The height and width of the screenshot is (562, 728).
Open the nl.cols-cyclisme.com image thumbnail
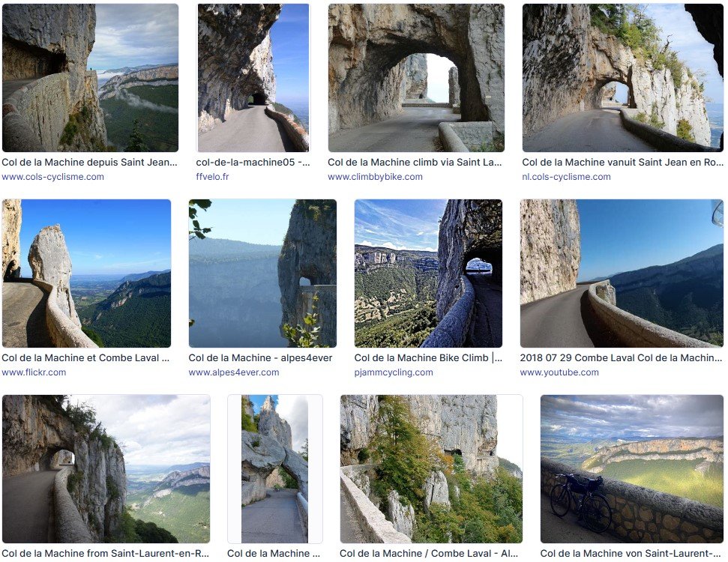coord(622,78)
